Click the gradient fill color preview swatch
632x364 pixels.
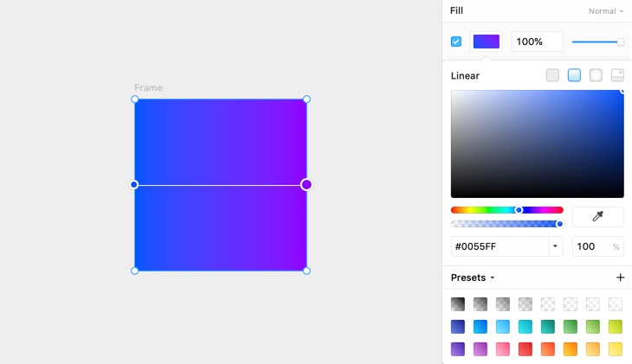tap(486, 42)
